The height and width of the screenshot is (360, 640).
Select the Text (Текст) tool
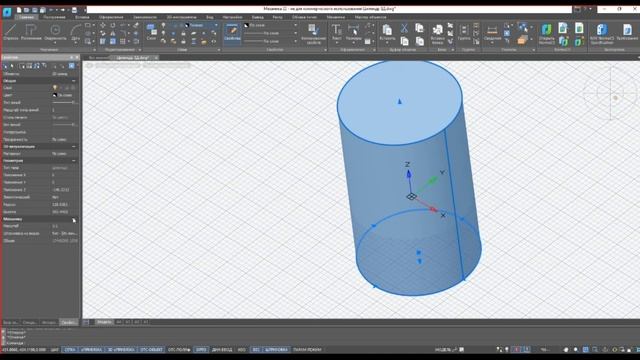(336, 32)
